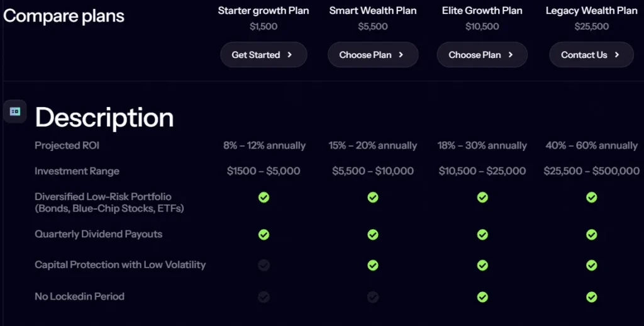
Task: Click Elite Growth Quarterly Dividend Payouts checkmark
Action: 482,235
